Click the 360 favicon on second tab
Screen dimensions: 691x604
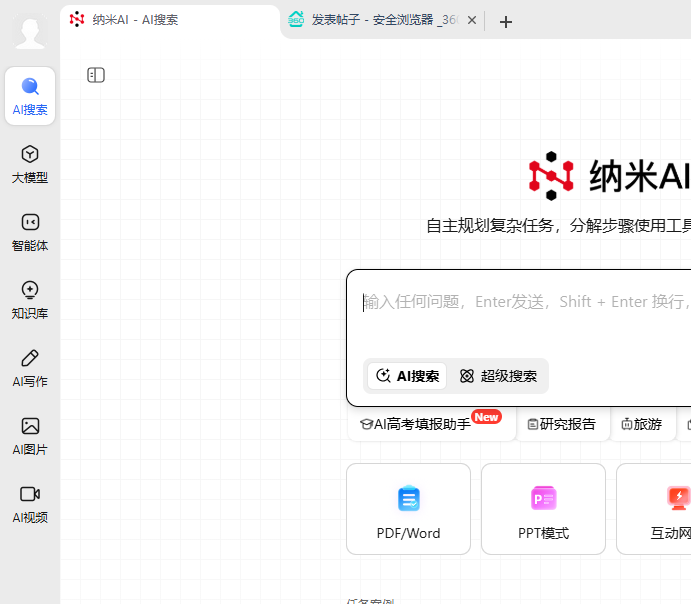coord(296,19)
